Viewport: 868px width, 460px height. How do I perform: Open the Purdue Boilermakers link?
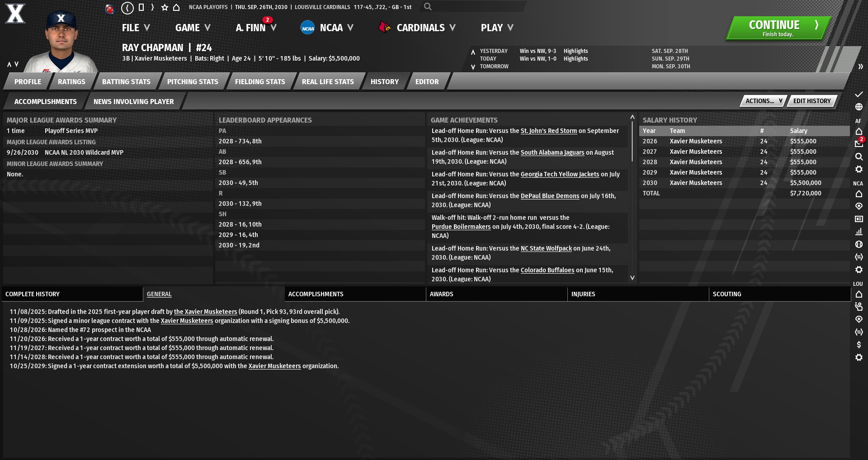coord(461,227)
